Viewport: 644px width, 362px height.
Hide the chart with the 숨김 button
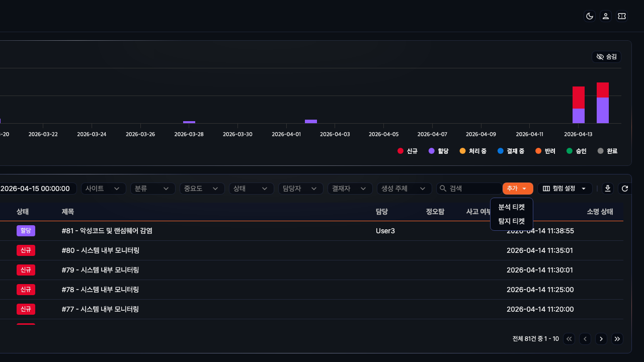coord(606,57)
